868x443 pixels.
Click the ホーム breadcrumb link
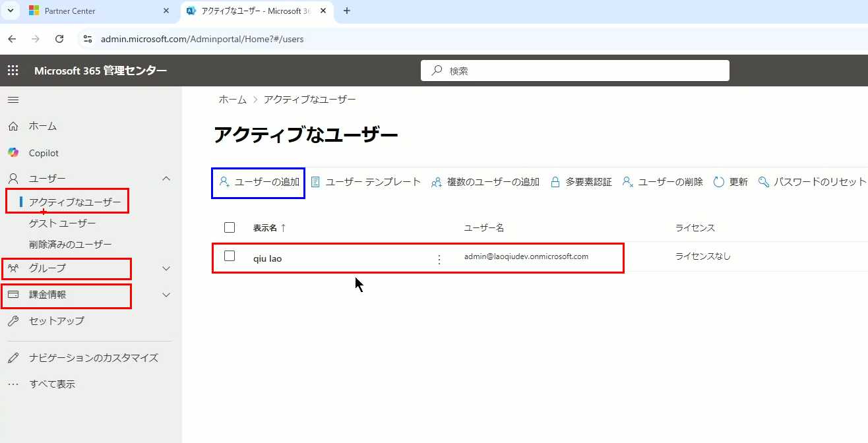tap(232, 100)
